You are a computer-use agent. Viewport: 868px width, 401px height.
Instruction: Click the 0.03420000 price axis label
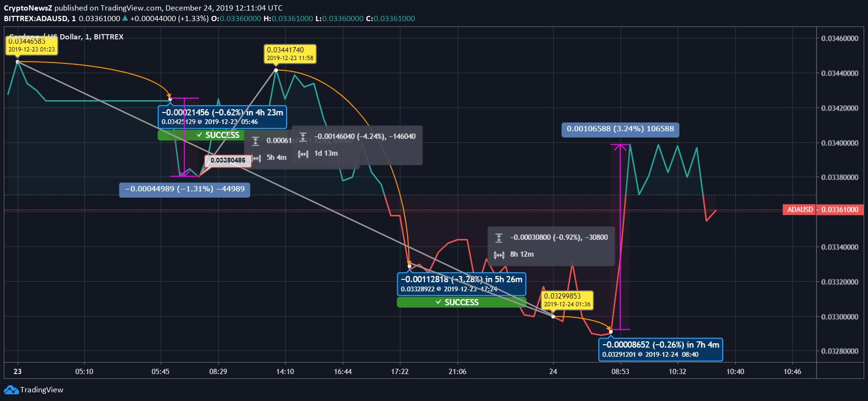(840, 108)
